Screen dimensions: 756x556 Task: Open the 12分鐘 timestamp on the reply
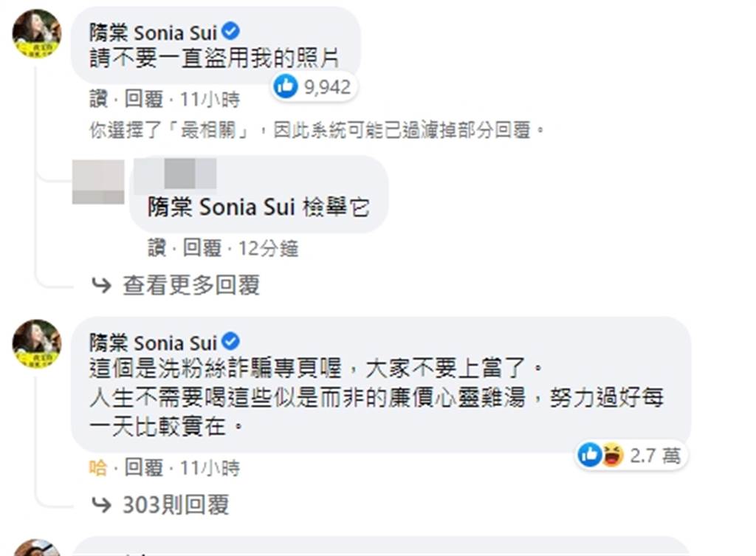coord(268,249)
